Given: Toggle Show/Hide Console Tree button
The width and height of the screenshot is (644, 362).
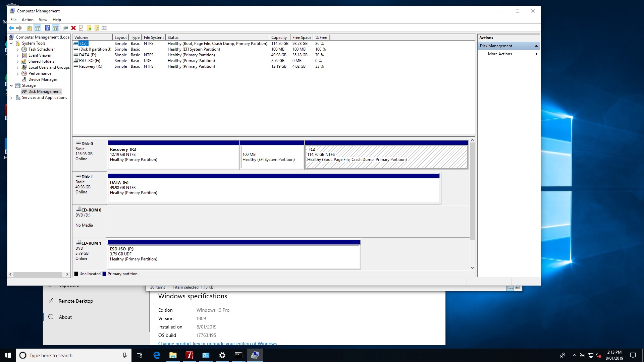Looking at the screenshot, I should 38,28.
